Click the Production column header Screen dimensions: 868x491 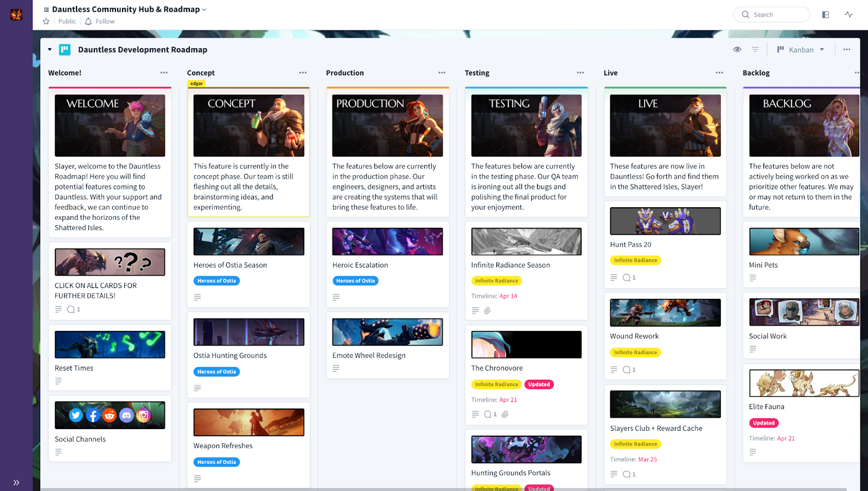coord(345,73)
